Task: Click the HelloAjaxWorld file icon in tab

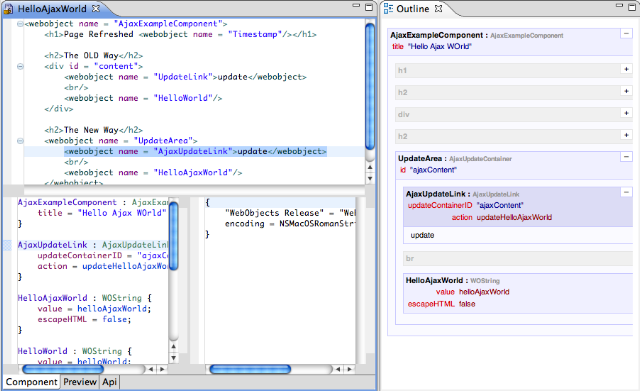Action: [x=9, y=9]
